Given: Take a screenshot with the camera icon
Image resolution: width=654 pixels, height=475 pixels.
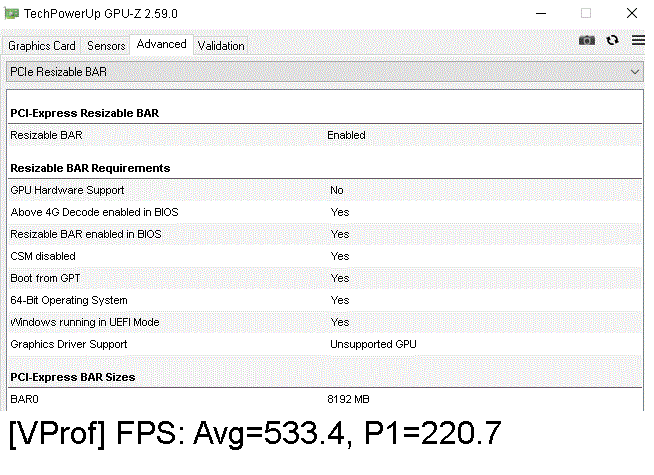Looking at the screenshot, I should pos(587,40).
